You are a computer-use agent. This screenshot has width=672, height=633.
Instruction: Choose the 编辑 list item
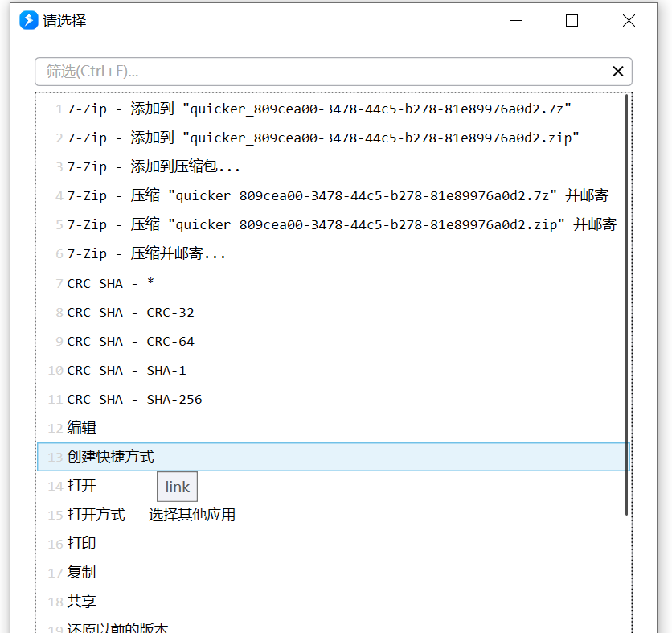[333, 428]
